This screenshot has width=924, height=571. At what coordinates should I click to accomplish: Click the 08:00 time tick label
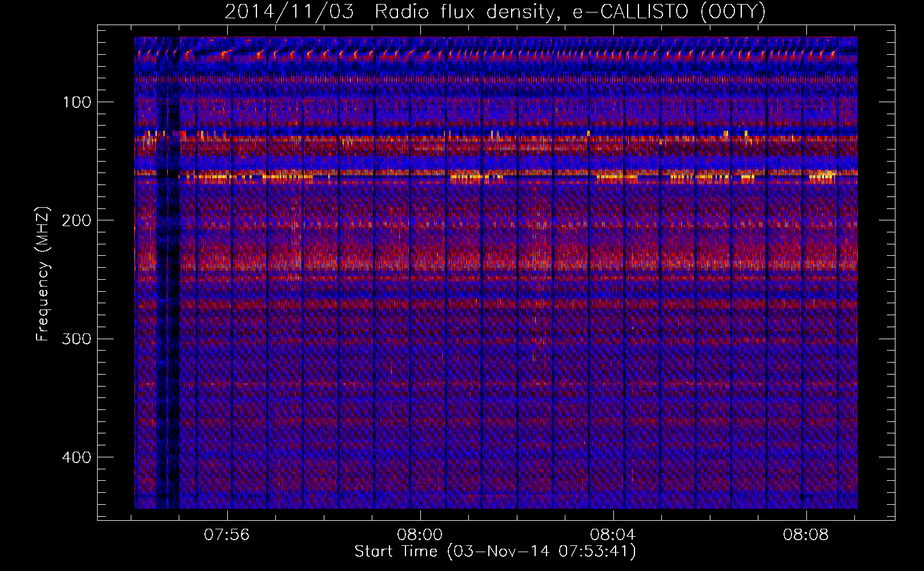pyautogui.click(x=420, y=535)
